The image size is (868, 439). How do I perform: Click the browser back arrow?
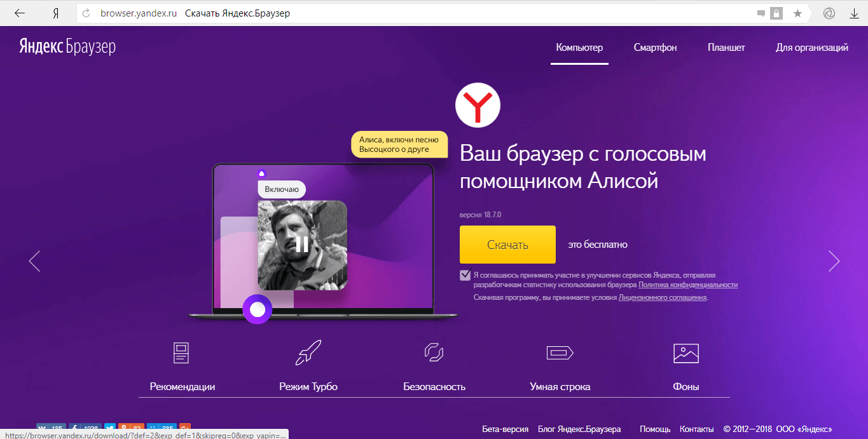[20, 13]
